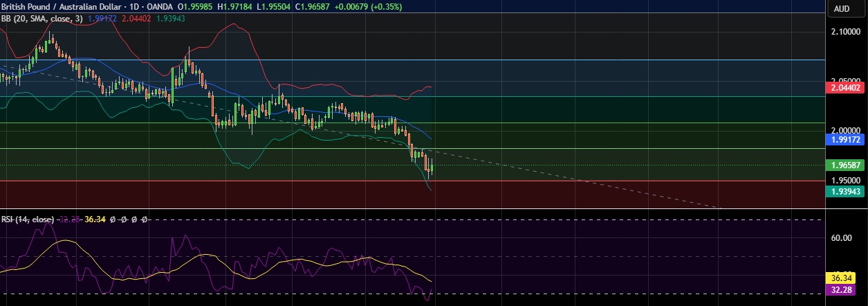Click the blue 1.99172 price axis label
Screen dimensions: 868x306
(845, 139)
